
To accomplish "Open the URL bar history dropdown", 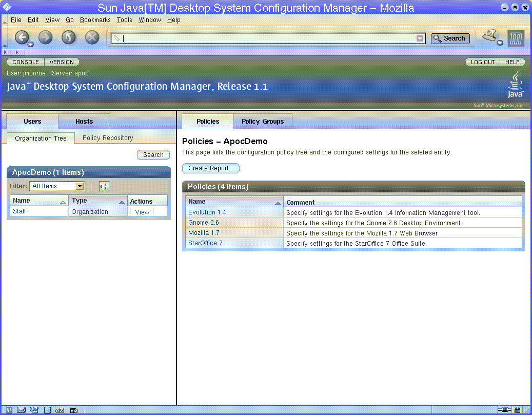I will [x=420, y=38].
